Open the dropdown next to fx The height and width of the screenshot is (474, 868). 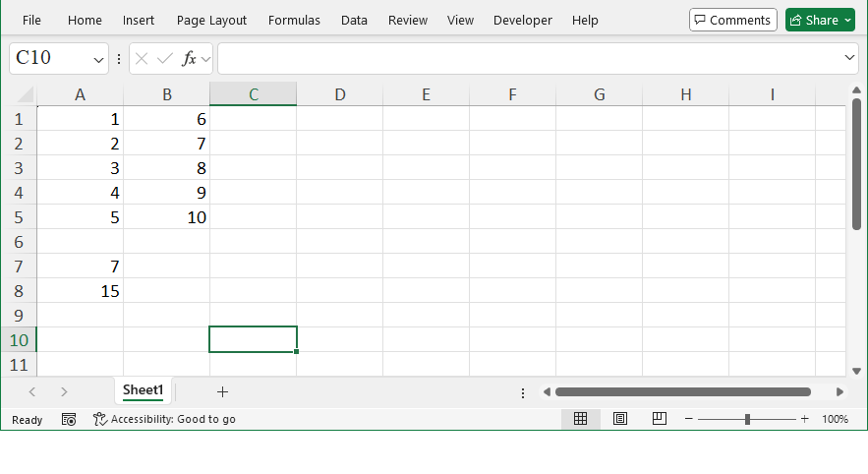[x=205, y=59]
